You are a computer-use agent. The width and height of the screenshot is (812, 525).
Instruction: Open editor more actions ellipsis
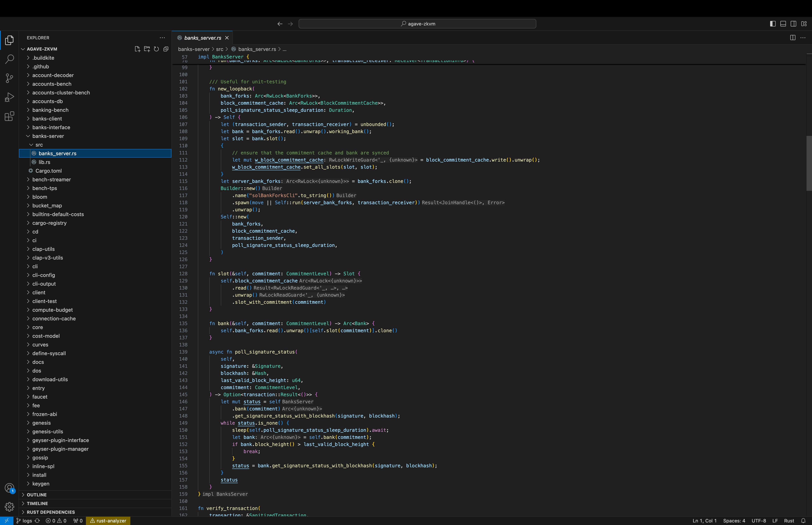pos(803,38)
